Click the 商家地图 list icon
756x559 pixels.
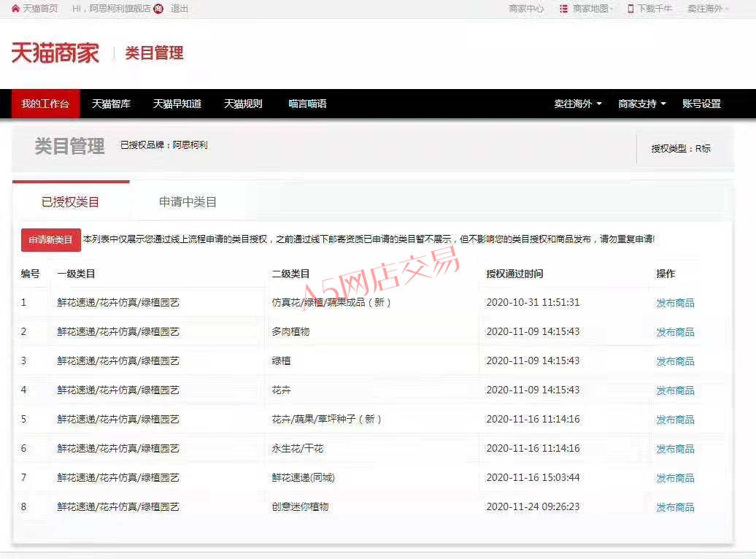[x=563, y=9]
